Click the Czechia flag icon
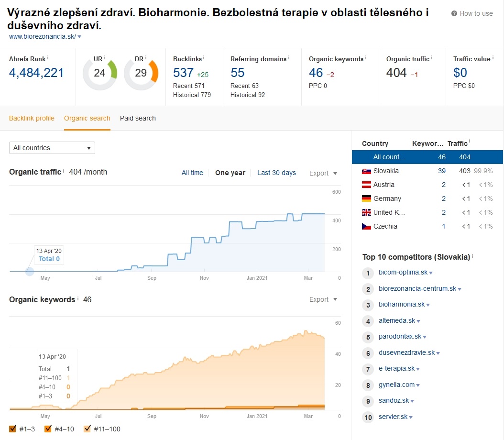This screenshot has width=504, height=440. click(366, 226)
